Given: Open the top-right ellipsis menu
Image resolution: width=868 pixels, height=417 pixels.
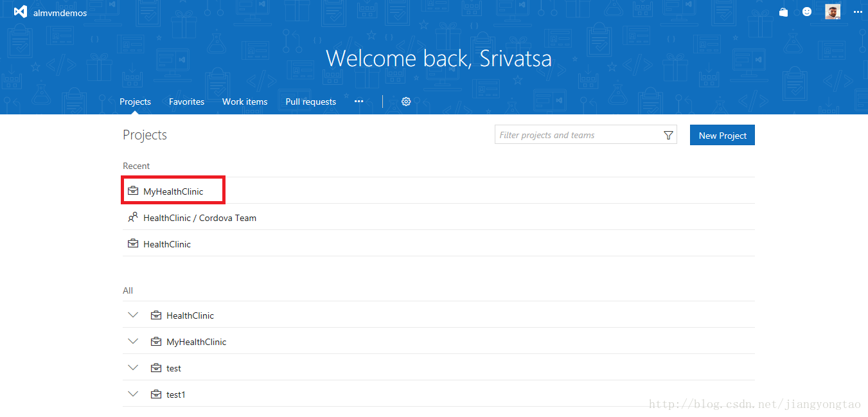Looking at the screenshot, I should pos(858,12).
